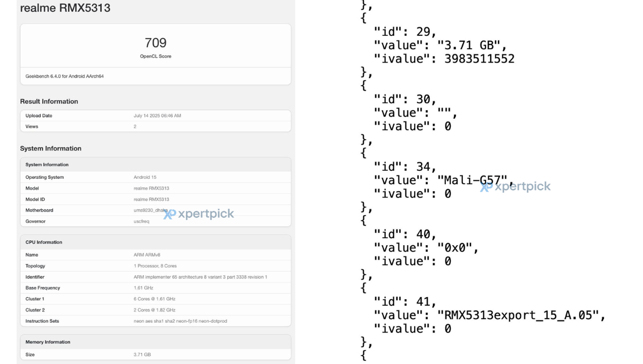Image resolution: width=643 pixels, height=364 pixels.
Task: Click the 'Cluster 1' row label
Action: coord(35,299)
